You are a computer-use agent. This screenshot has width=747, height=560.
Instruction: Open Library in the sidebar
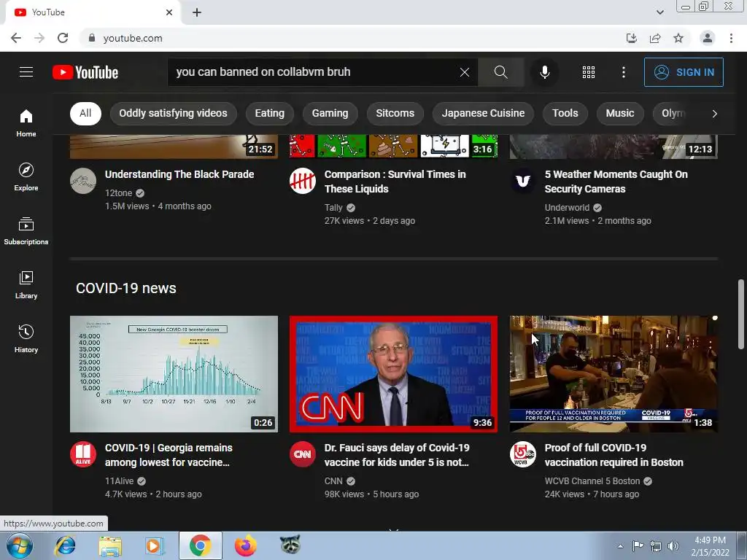[26, 285]
